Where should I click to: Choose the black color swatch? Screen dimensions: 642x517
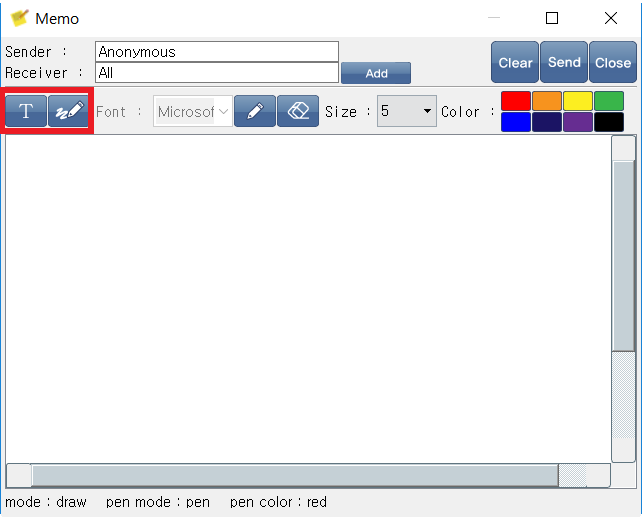609,122
